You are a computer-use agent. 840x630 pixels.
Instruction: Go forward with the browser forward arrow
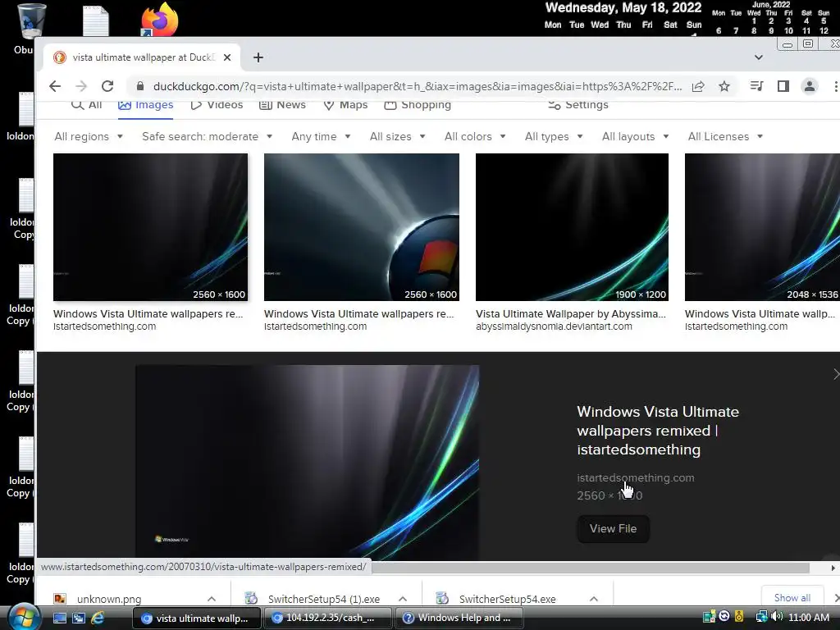tap(81, 86)
